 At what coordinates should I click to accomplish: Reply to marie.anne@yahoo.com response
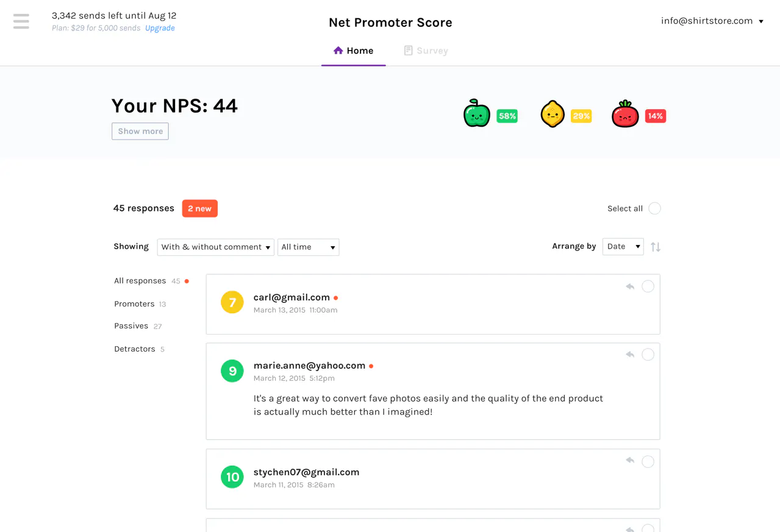pos(630,355)
